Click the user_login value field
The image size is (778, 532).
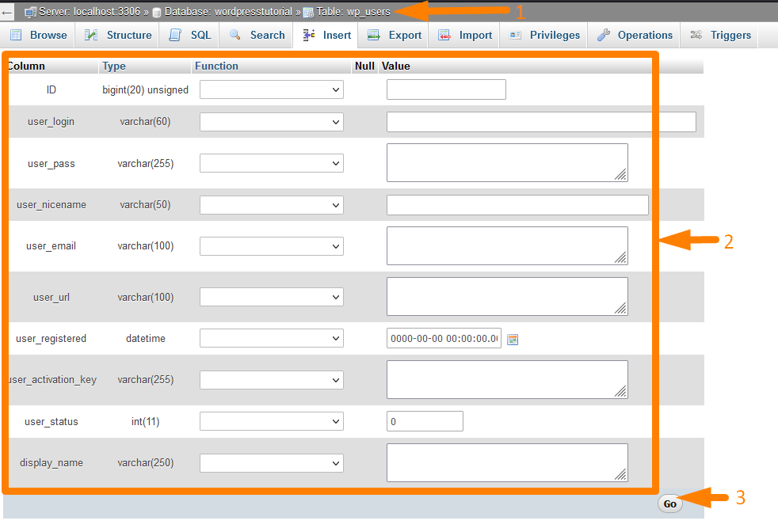click(x=541, y=122)
